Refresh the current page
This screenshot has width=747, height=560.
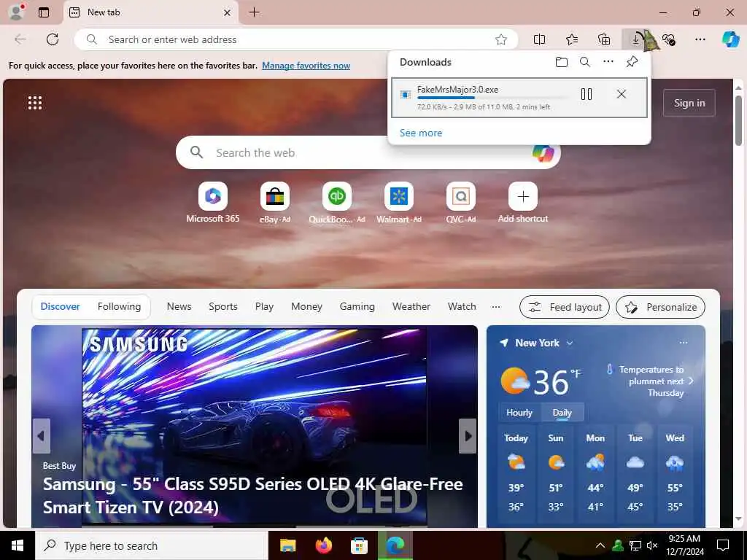point(53,39)
